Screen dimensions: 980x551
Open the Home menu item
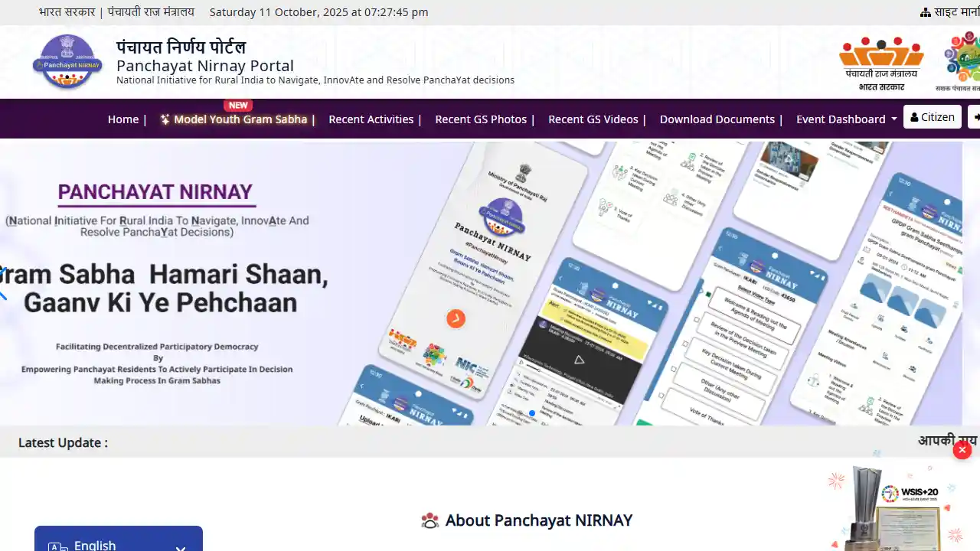pos(123,119)
